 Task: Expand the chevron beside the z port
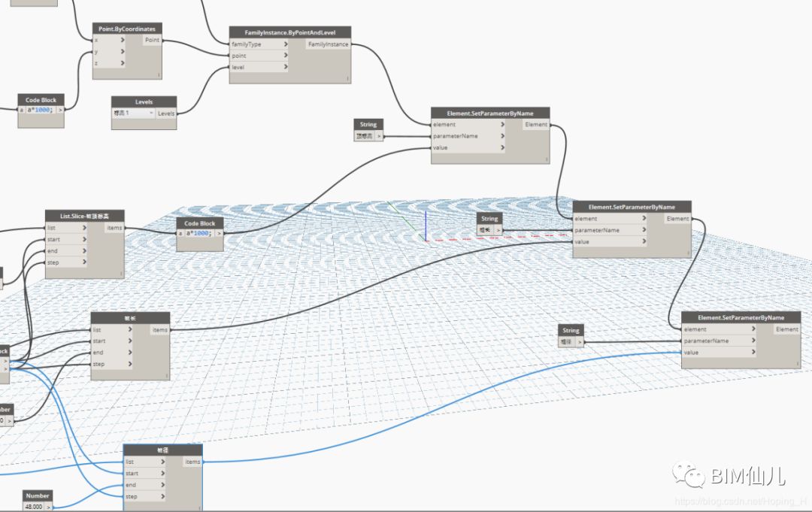123,63
